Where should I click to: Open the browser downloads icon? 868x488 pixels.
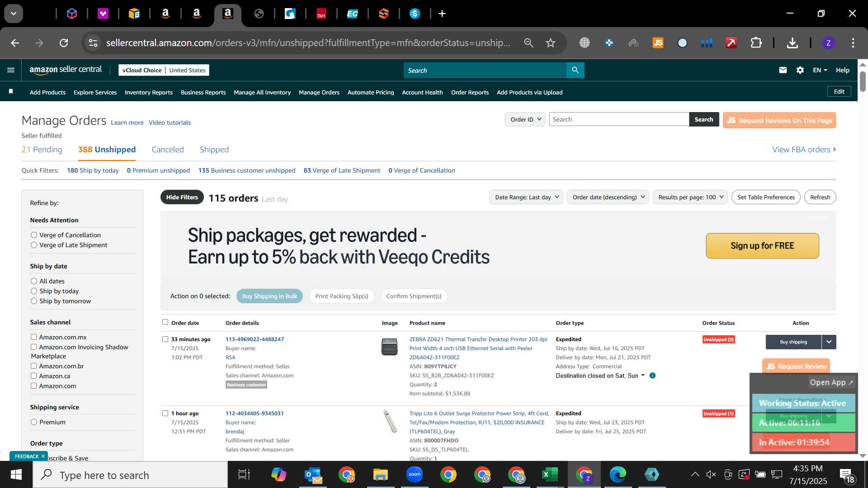(792, 43)
